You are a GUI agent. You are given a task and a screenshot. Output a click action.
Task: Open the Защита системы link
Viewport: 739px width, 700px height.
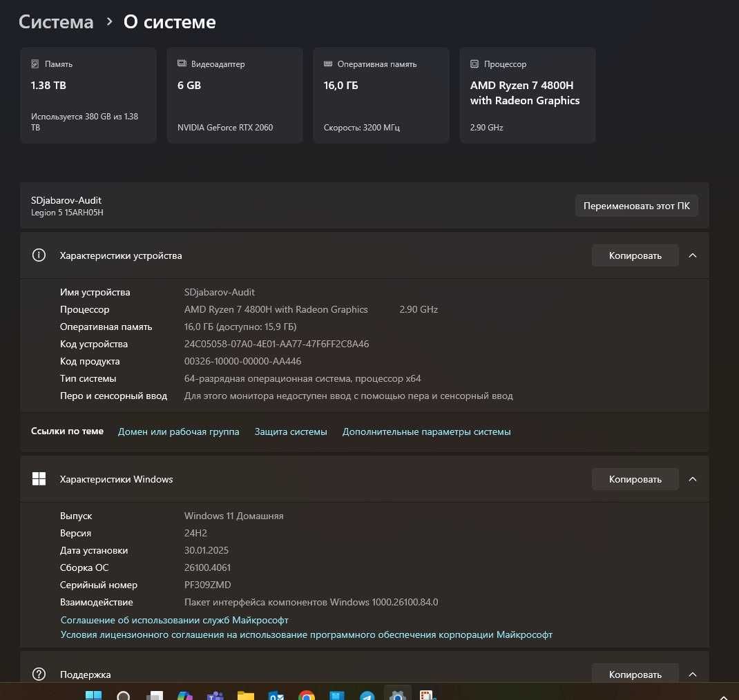pos(291,431)
